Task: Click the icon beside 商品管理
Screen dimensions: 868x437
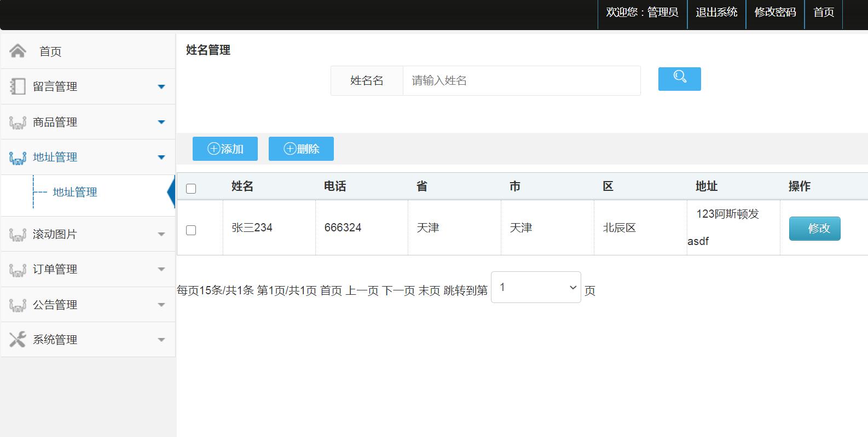Action: [18, 123]
